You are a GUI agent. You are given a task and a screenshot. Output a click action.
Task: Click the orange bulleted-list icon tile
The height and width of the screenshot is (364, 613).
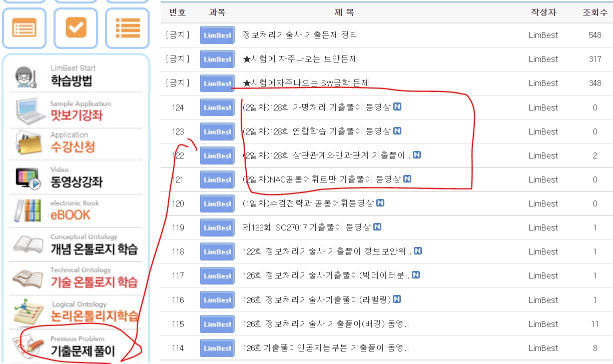click(x=128, y=28)
